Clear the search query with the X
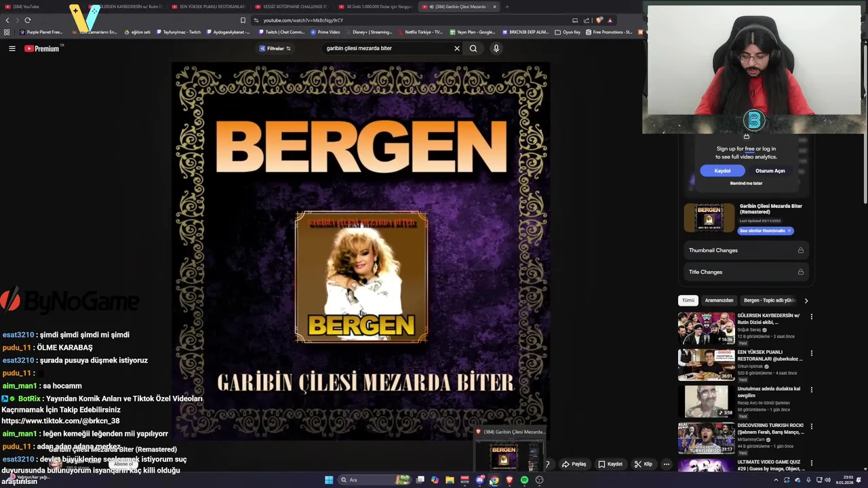 click(x=457, y=48)
